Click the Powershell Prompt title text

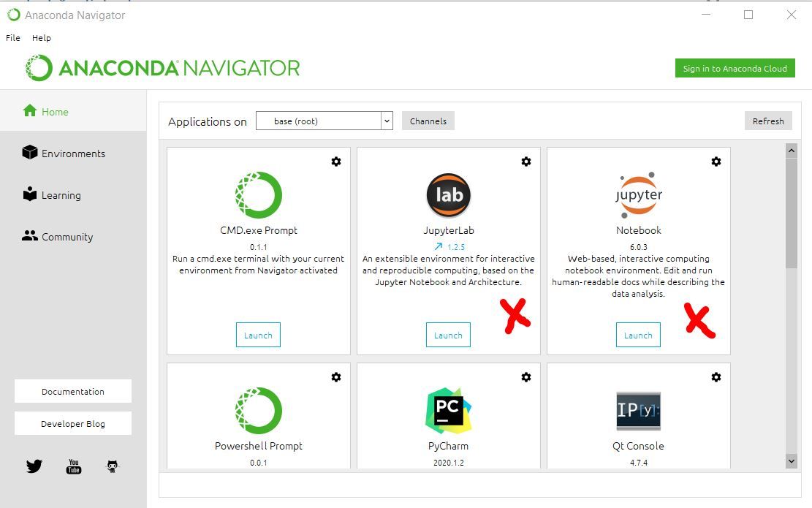coord(259,446)
